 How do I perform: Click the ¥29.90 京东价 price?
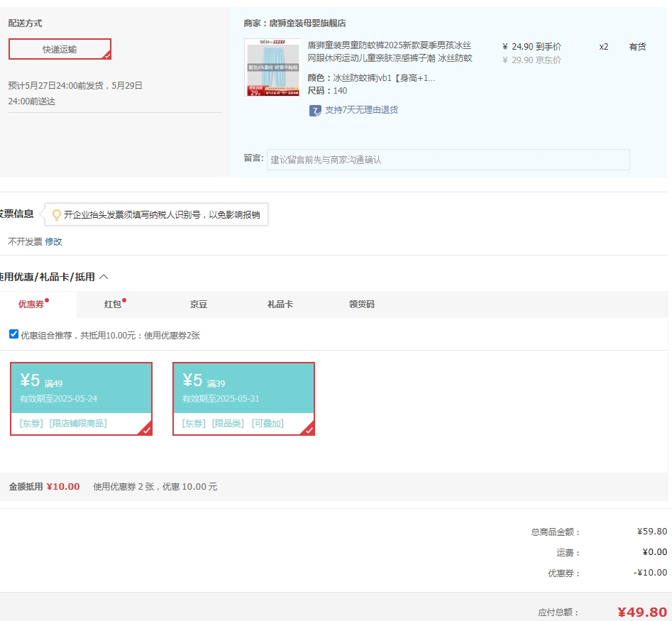coord(531,60)
